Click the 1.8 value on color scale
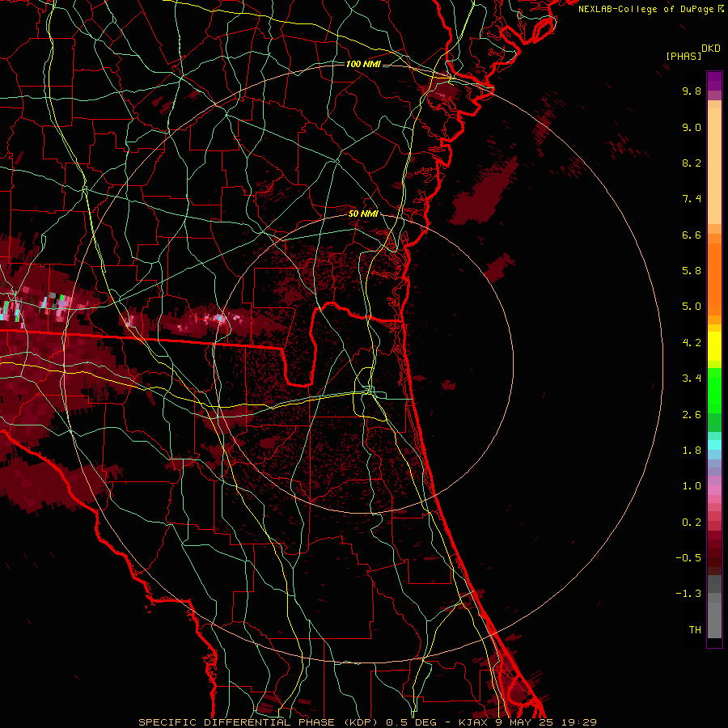 [692, 451]
